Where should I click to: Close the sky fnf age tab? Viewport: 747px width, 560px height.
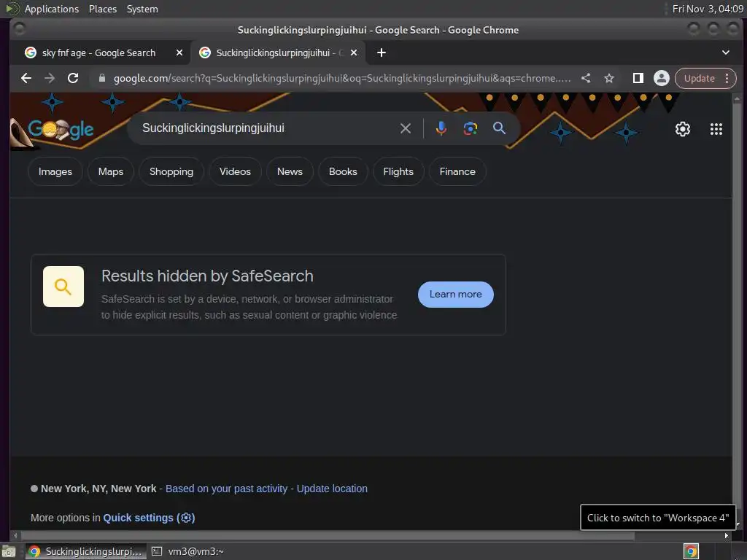point(179,52)
